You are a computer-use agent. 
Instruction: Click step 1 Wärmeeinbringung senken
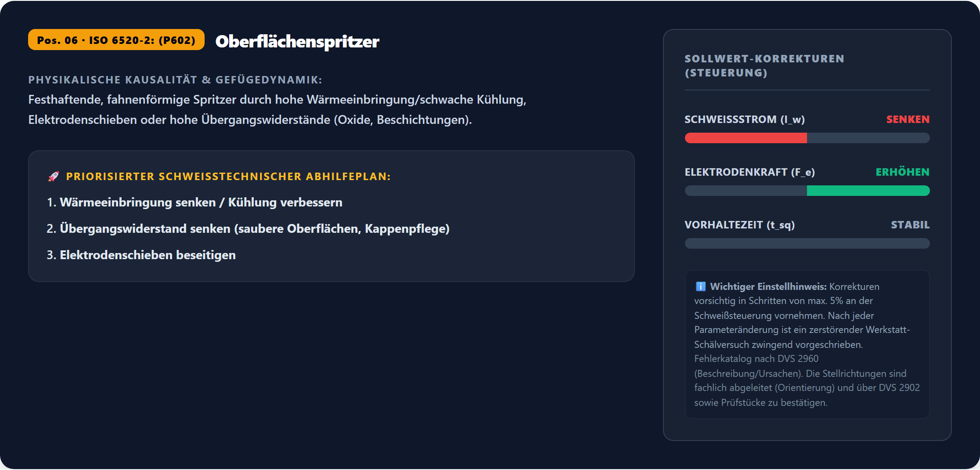click(x=195, y=202)
